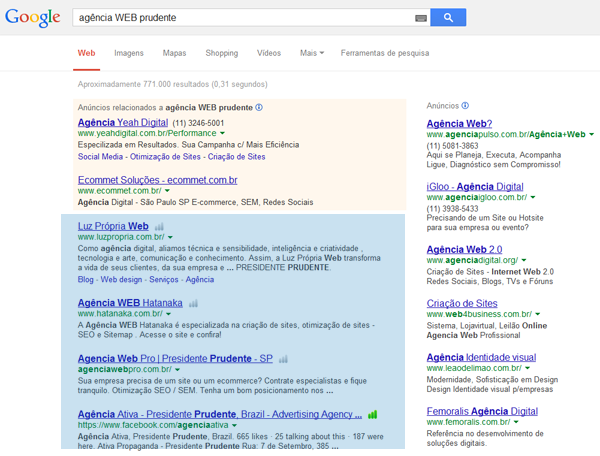Expand arrow beside www.luzpropria.com.br/
Viewport: 600px width, 456px height.
pos(170,237)
